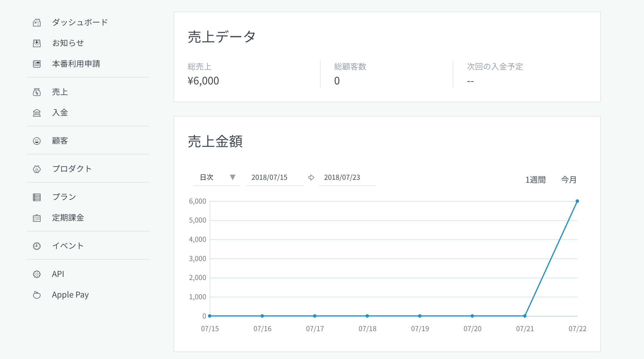Click the 6,000 y-axis label
The width and height of the screenshot is (644, 359).
[198, 201]
